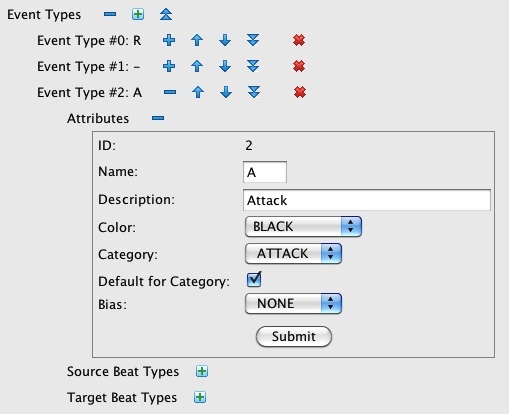The height and width of the screenshot is (414, 509).
Task: Open the Category dropdown showing ATTACK
Action: tap(293, 254)
